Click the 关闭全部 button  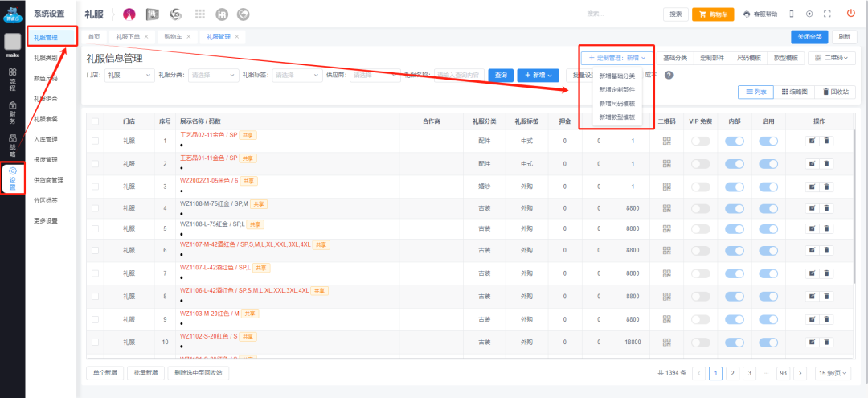809,36
